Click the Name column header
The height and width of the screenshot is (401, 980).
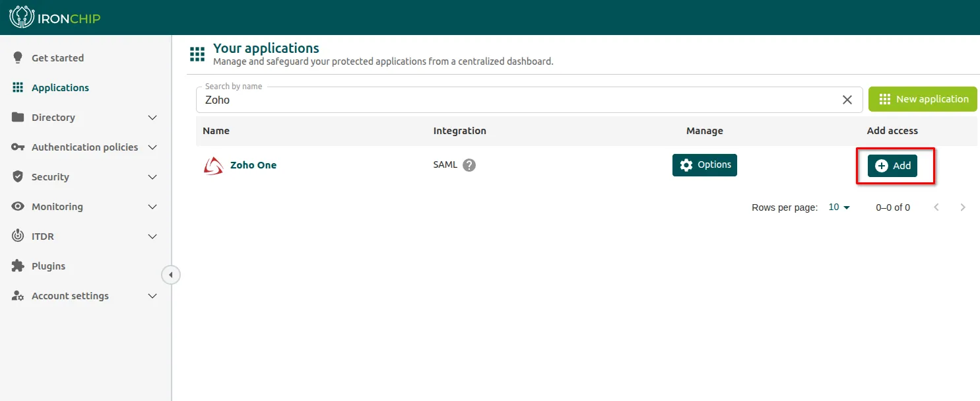point(216,131)
